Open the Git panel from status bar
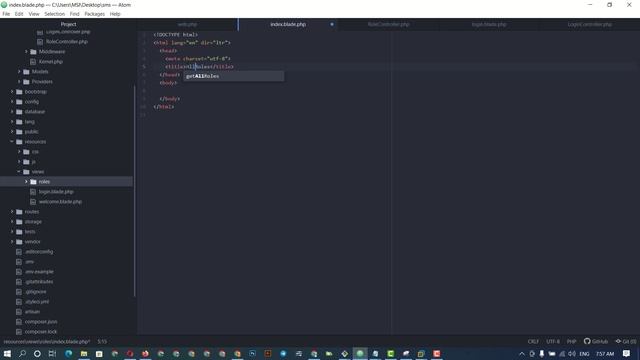Screen dimensions: 640x360 [x=626, y=342]
